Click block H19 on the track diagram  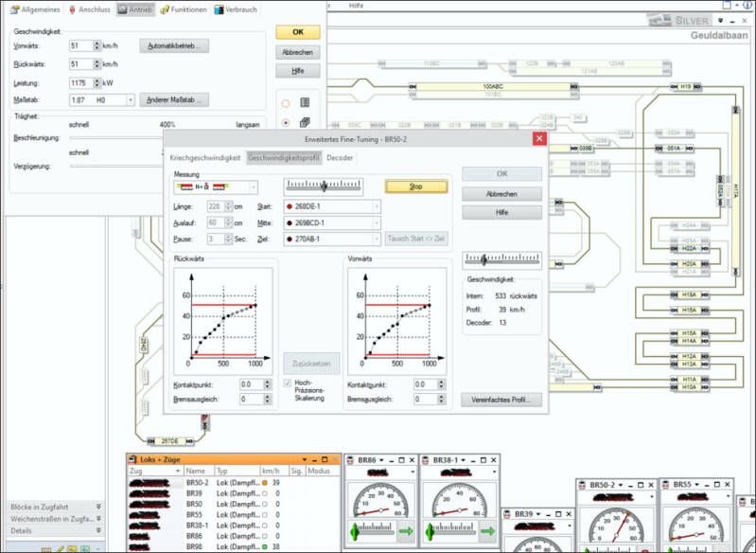pos(686,86)
